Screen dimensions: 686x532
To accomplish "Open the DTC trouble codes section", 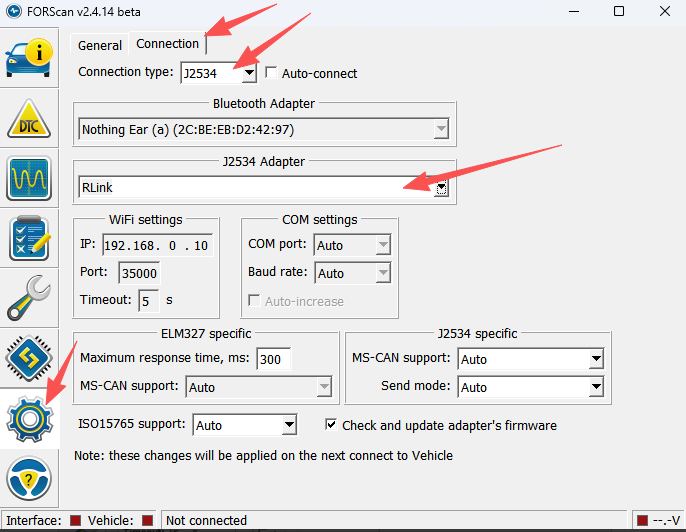I will [30, 117].
